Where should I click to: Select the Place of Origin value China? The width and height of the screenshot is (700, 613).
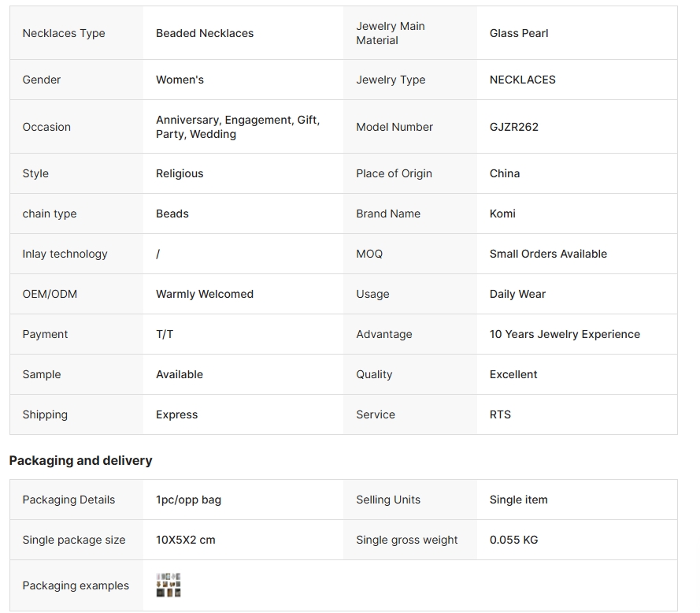click(x=504, y=173)
